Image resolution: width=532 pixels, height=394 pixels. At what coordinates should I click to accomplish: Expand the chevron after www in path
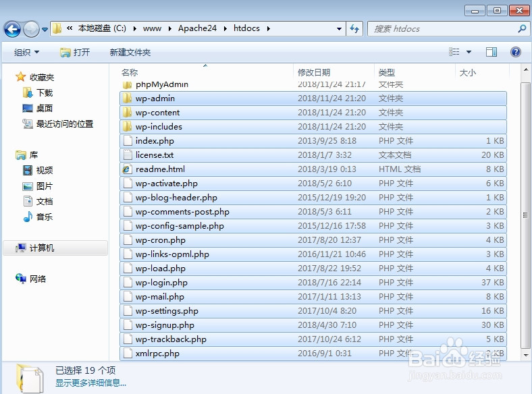(x=170, y=28)
